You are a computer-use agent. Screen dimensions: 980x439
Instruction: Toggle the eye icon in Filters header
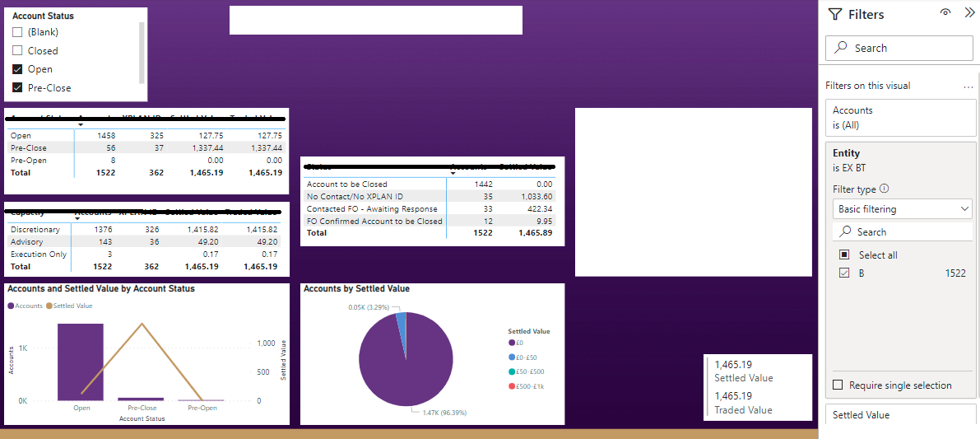[945, 12]
